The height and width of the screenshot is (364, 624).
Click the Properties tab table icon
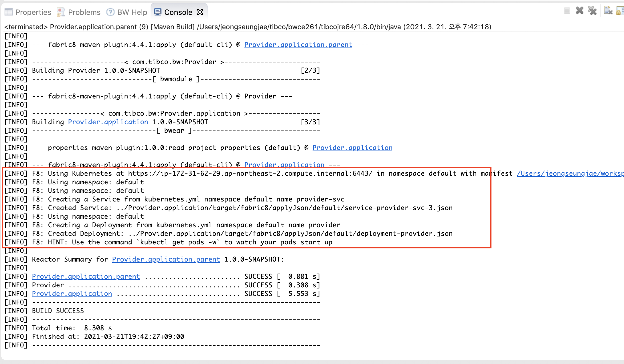click(9, 12)
